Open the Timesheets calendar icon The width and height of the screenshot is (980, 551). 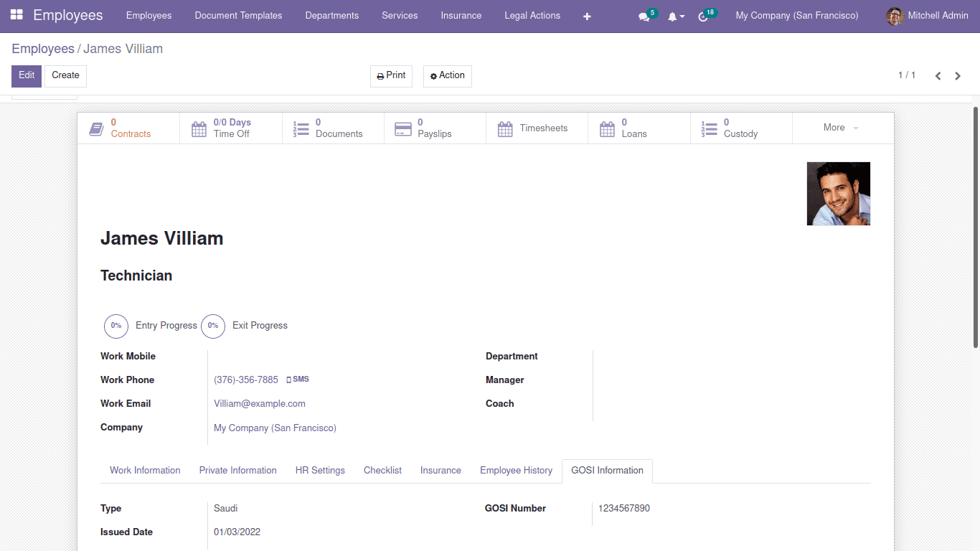point(505,128)
